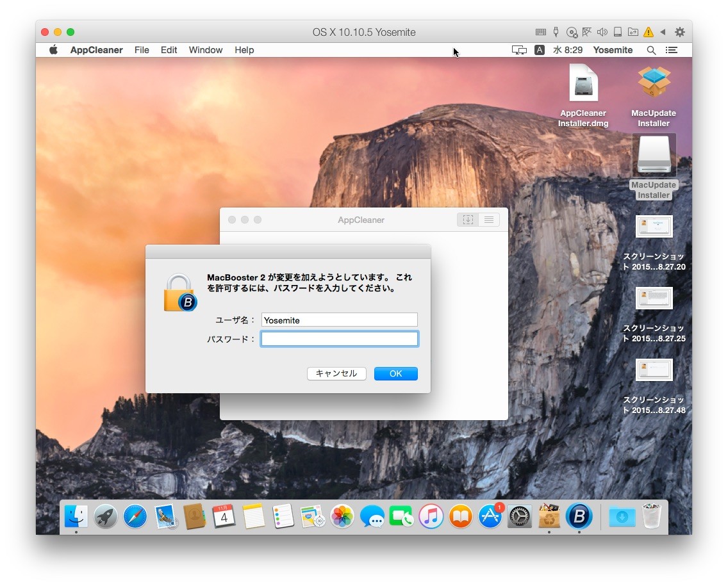Open FaceTime green icon in dock
Image resolution: width=728 pixels, height=586 pixels.
pyautogui.click(x=401, y=516)
